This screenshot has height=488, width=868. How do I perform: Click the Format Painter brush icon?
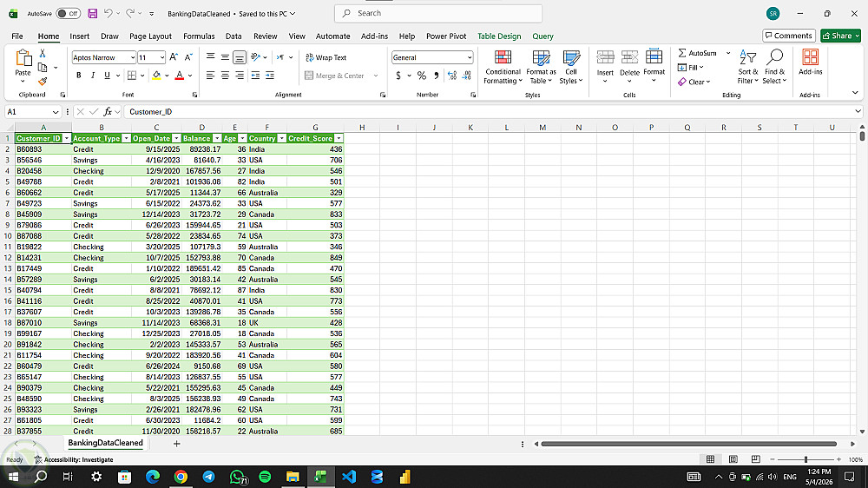(43, 82)
